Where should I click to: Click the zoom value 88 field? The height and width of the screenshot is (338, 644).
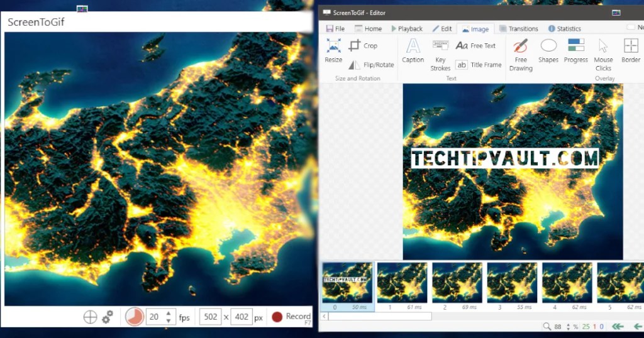tap(558, 327)
